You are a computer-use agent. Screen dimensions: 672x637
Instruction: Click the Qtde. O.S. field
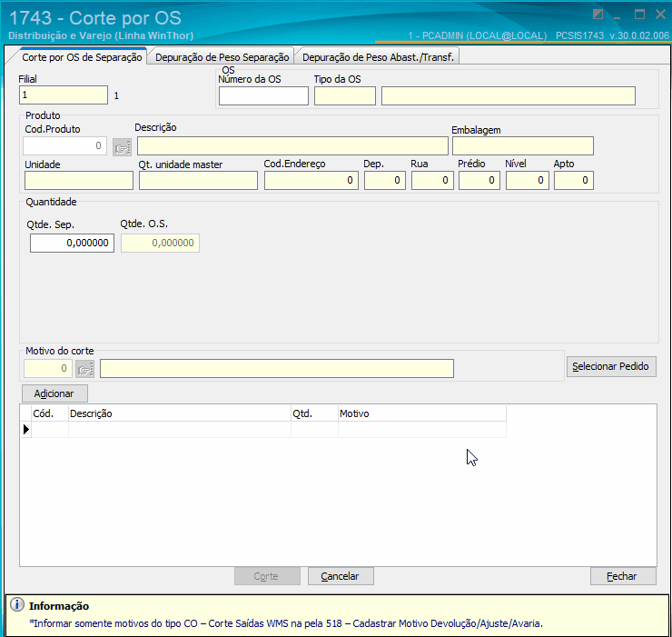click(x=160, y=244)
